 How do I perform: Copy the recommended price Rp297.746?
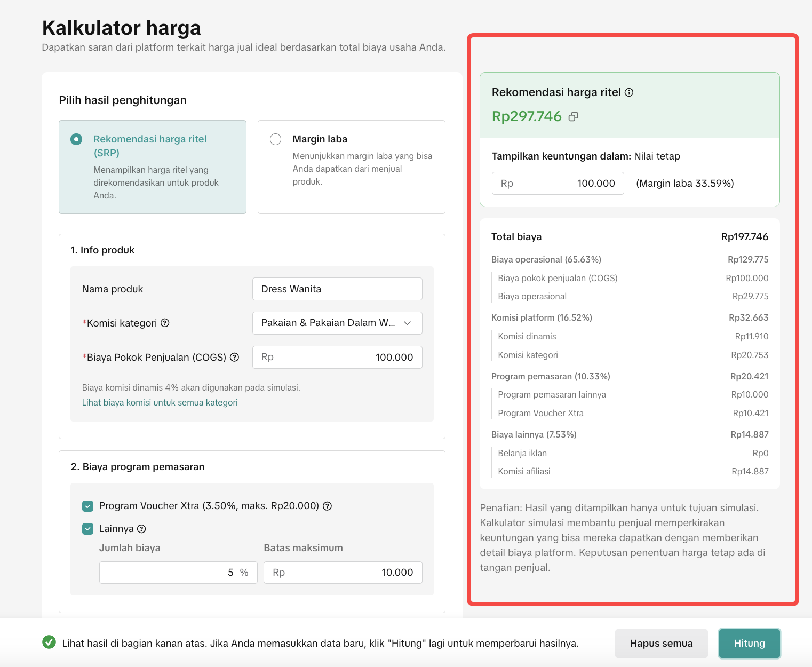[x=574, y=116]
